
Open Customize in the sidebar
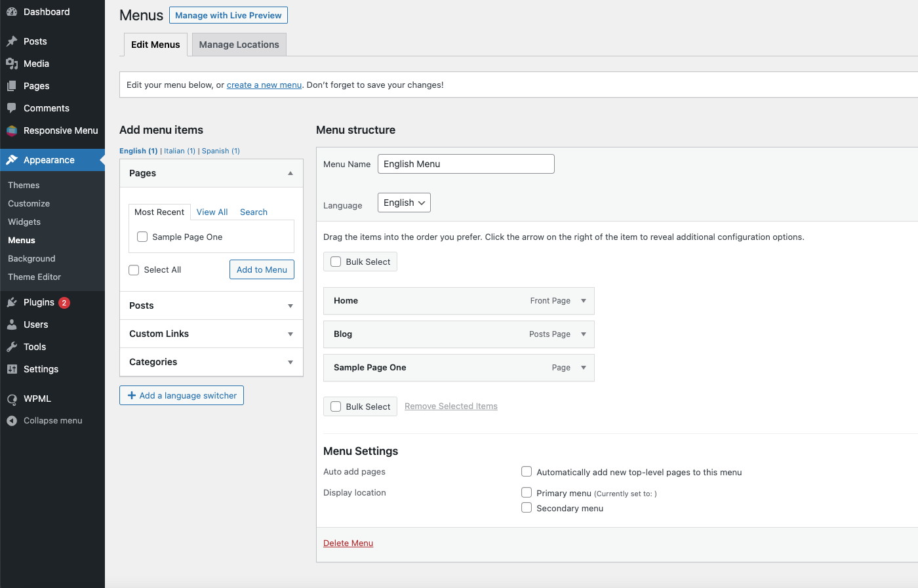[x=29, y=203]
